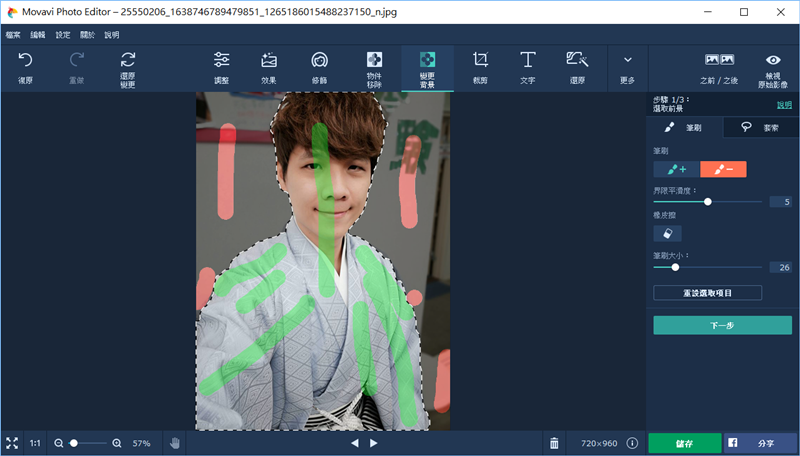Click the 57% zoom percentage text
Screen dimensions: 800x456
141,443
